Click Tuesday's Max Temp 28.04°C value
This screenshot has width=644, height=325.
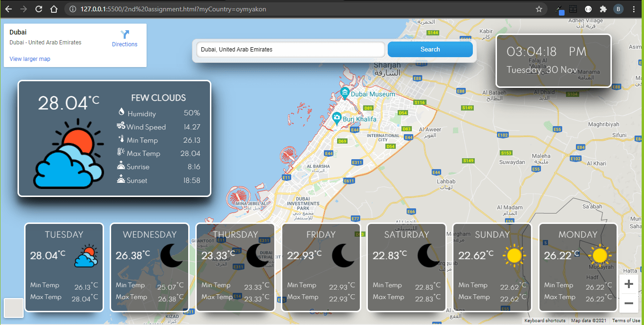[85, 298]
